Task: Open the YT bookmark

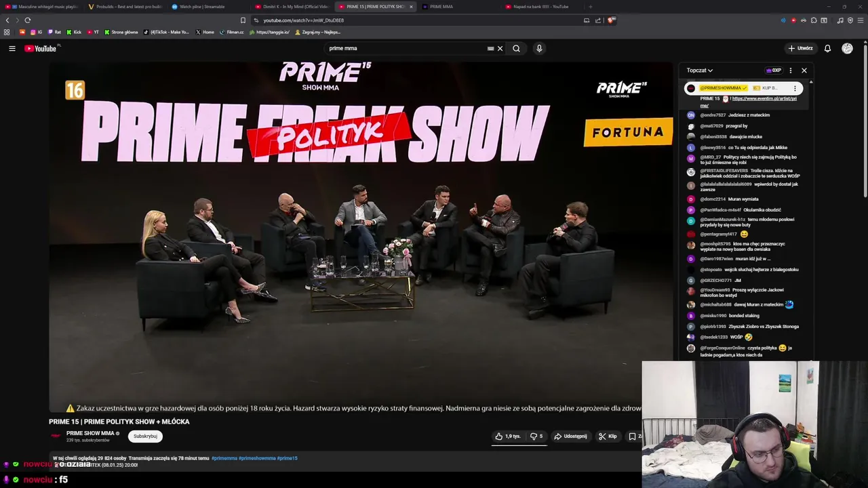Action: click(x=93, y=32)
